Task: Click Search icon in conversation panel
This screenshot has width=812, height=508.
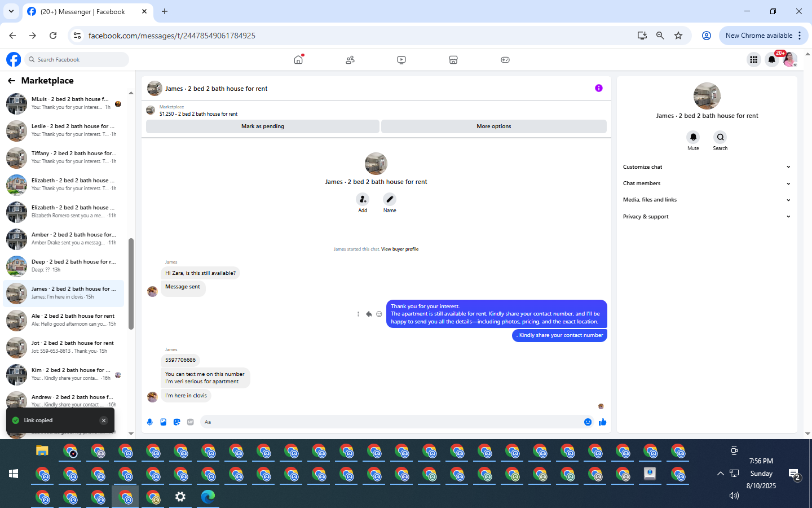Action: 720,137
